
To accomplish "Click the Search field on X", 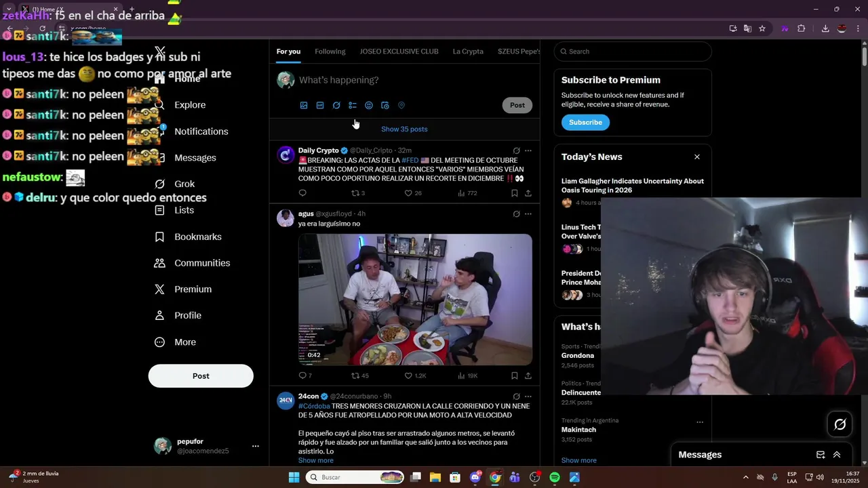I will point(633,52).
